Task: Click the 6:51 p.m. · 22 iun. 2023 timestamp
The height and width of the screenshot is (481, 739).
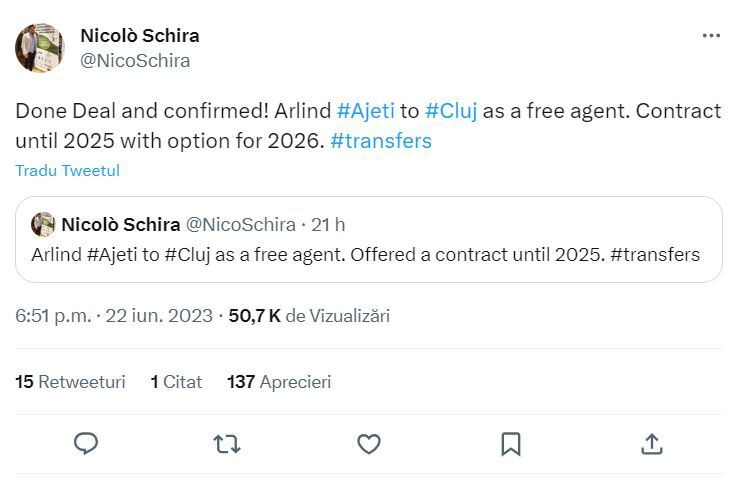Action: [114, 316]
